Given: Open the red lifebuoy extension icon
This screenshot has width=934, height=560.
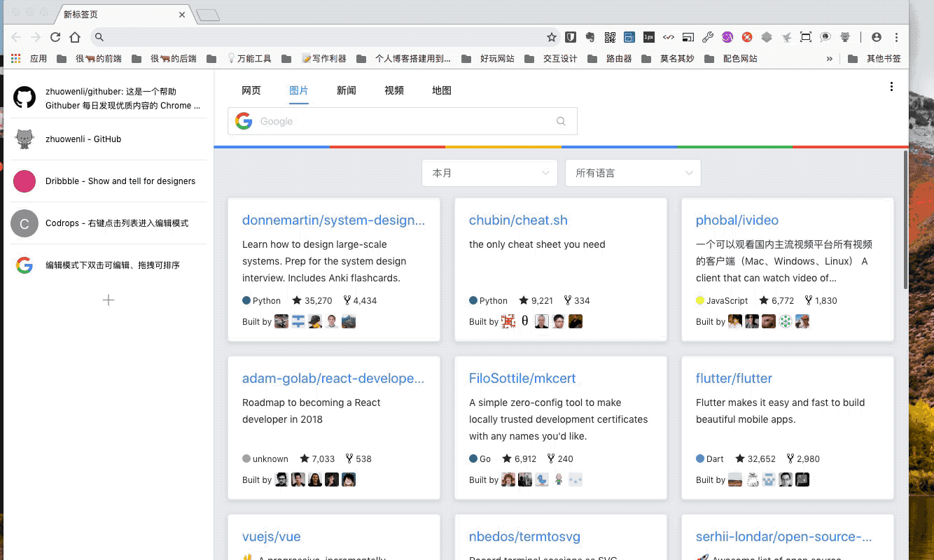Looking at the screenshot, I should point(747,37).
